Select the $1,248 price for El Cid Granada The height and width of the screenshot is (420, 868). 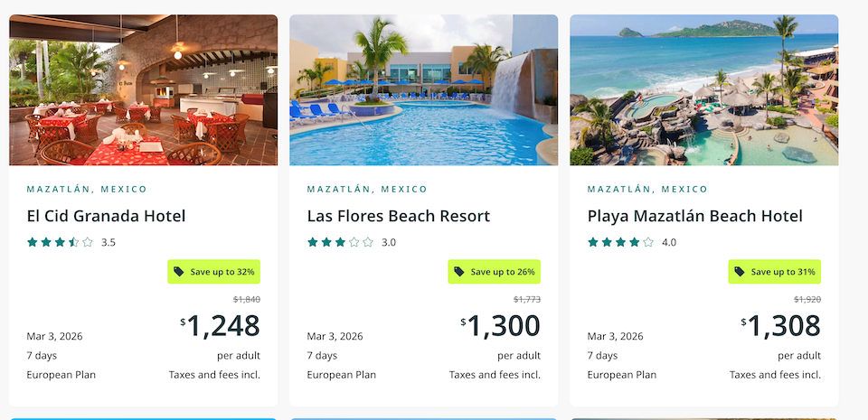click(x=221, y=325)
